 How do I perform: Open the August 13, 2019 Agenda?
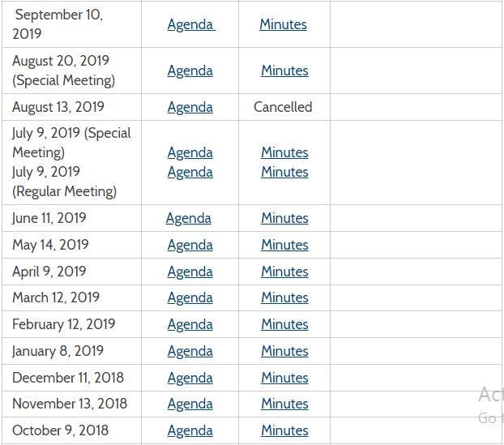click(190, 107)
